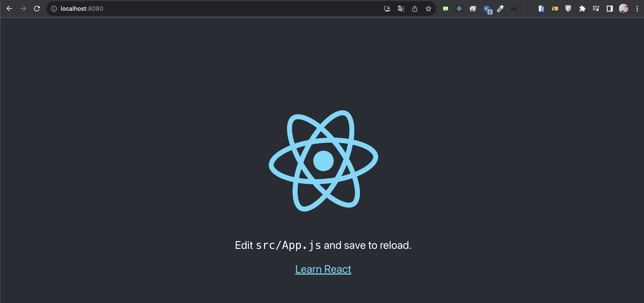Open the Extensions puzzle piece menu

coord(582,9)
